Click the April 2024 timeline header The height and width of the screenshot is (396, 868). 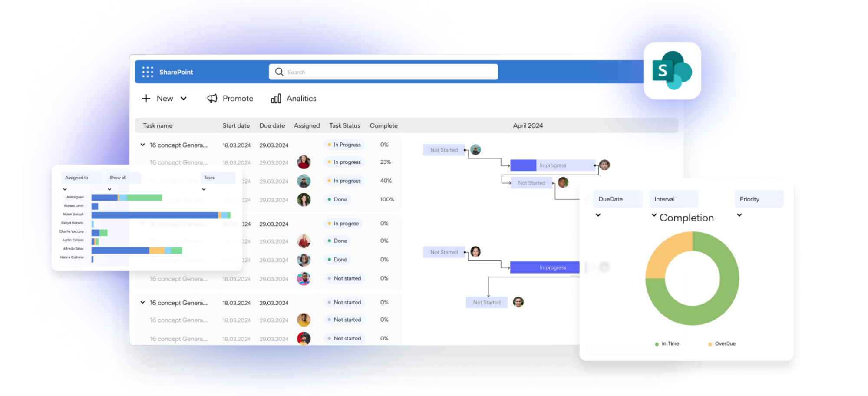[x=528, y=125]
